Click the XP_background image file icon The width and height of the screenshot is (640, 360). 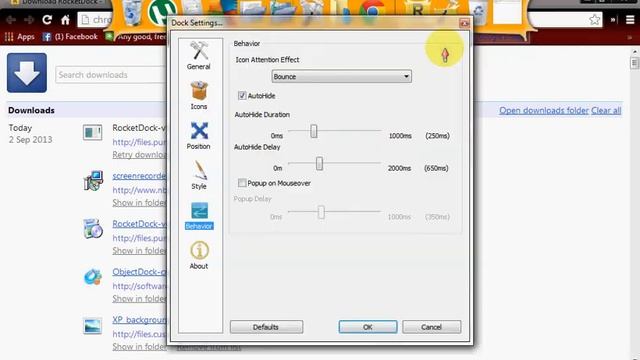(93, 326)
